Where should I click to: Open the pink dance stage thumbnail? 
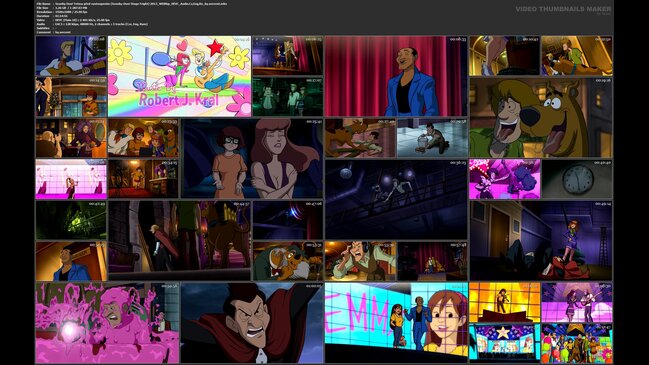tap(71, 179)
